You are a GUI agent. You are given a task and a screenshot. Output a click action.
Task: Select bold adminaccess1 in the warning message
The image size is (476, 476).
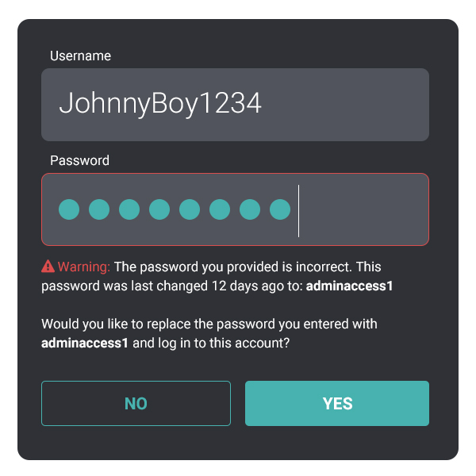349,286
